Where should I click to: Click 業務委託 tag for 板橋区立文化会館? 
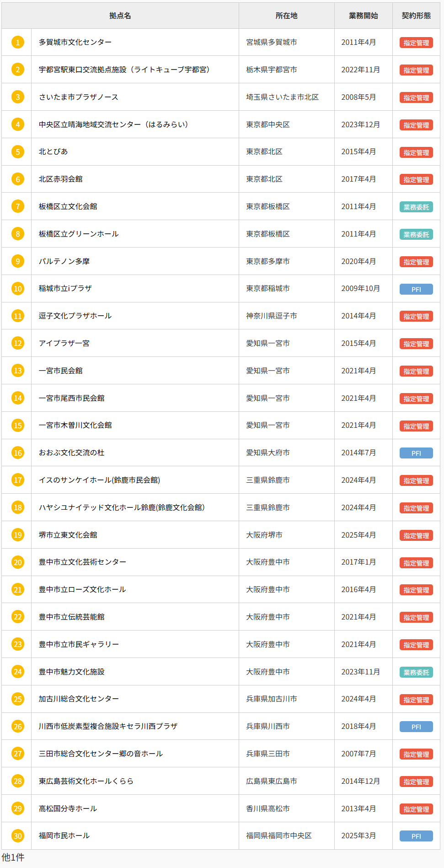tap(416, 207)
